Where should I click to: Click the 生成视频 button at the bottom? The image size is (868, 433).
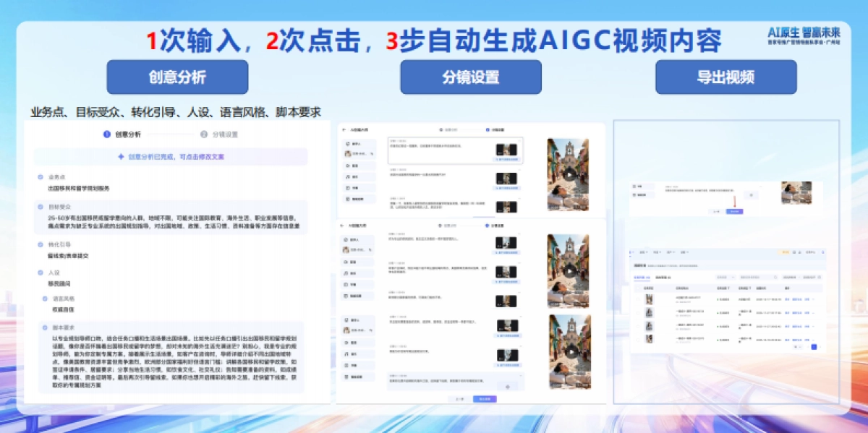point(485,399)
